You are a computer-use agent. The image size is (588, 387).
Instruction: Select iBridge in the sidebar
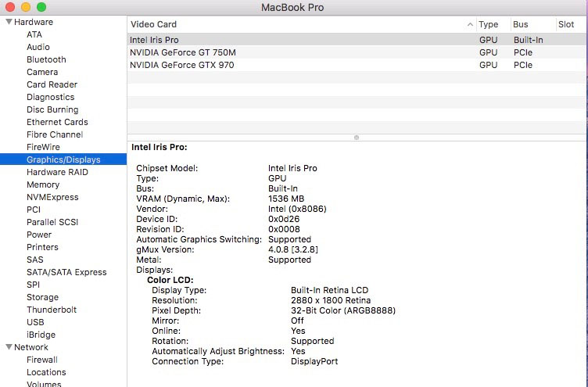[41, 335]
